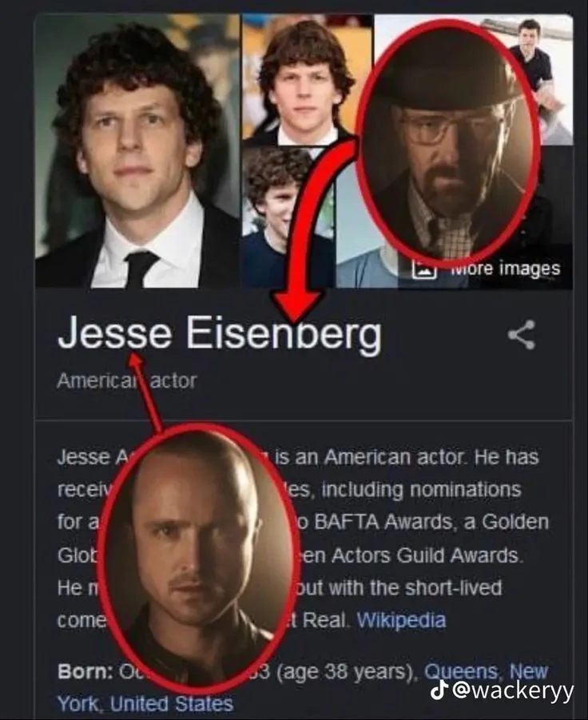Viewport: 588px width, 720px height.
Task: Follow the Wikipedia link
Action: click(401, 620)
